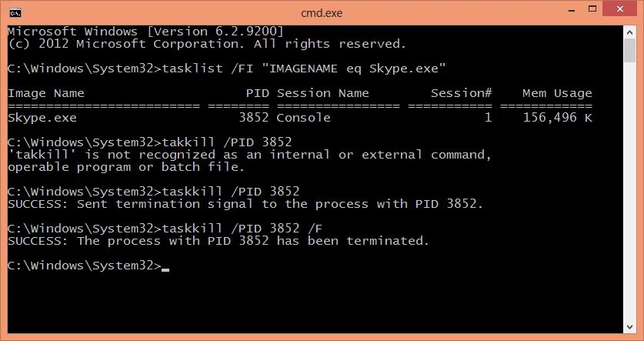Click the Mem Usage column header

click(557, 94)
